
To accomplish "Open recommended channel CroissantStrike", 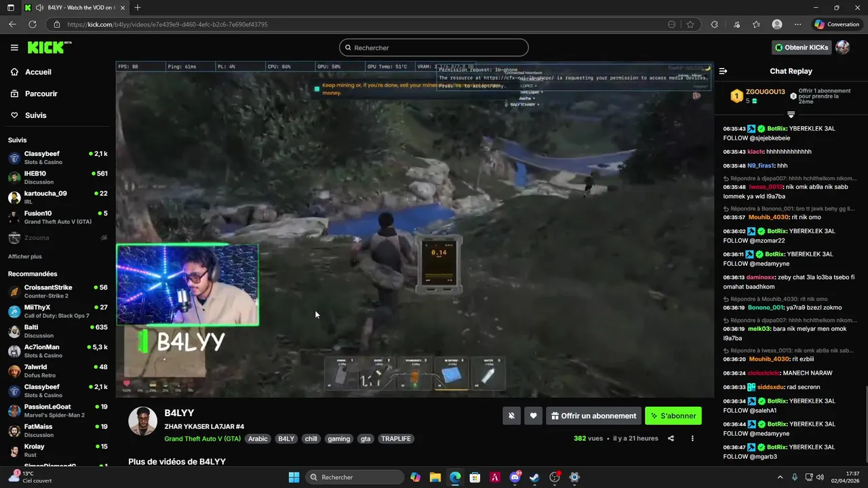I will click(x=58, y=291).
